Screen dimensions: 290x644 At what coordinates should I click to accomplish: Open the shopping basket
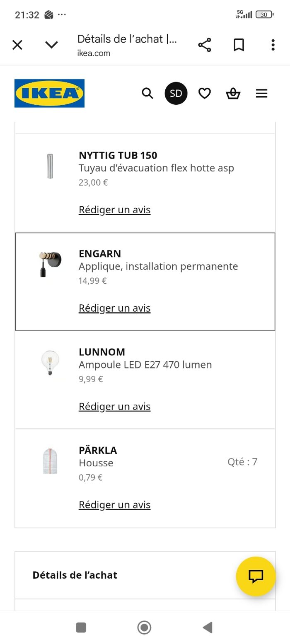pyautogui.click(x=233, y=94)
